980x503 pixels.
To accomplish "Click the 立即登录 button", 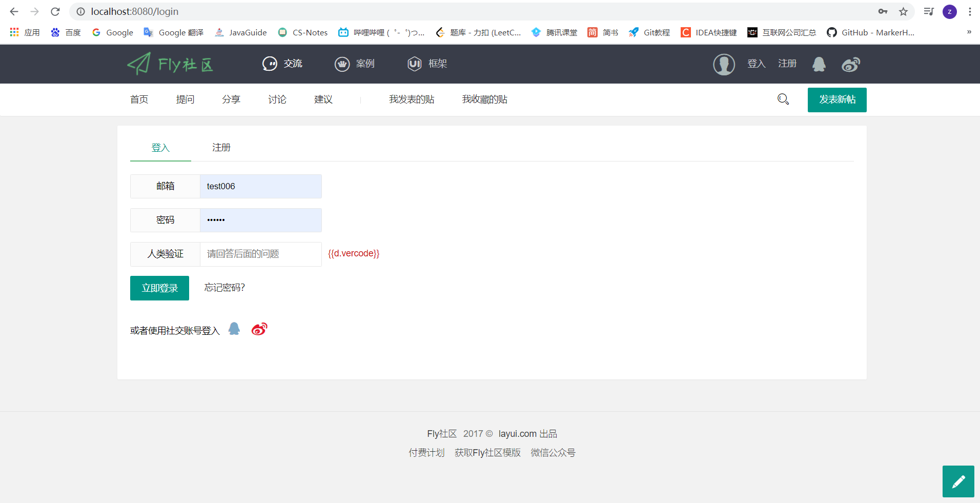I will click(x=159, y=288).
